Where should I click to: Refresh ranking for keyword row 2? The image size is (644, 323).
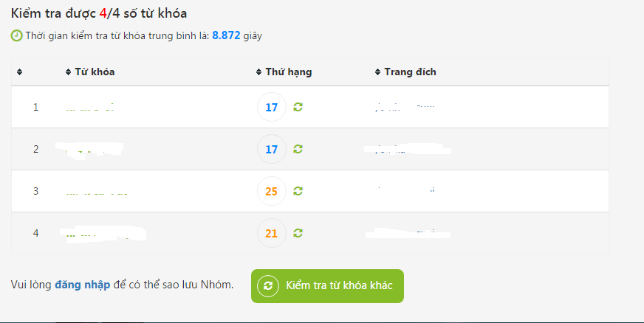tap(298, 149)
